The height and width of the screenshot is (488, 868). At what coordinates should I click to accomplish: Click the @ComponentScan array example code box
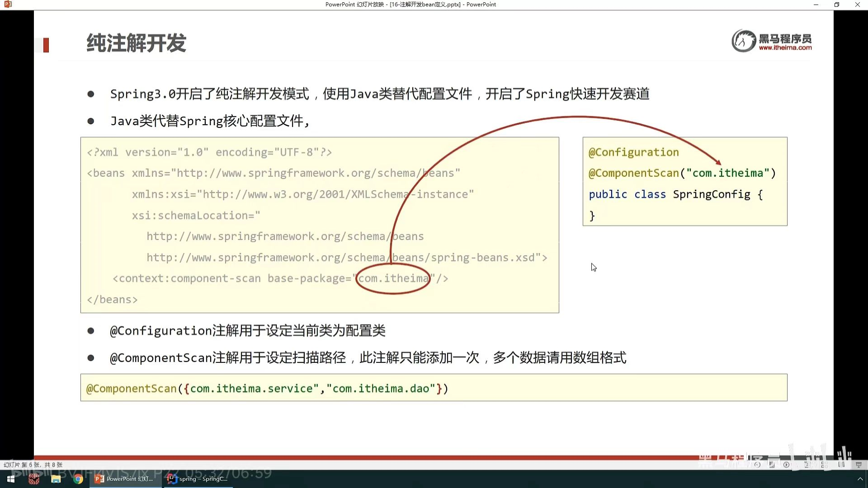[434, 388]
